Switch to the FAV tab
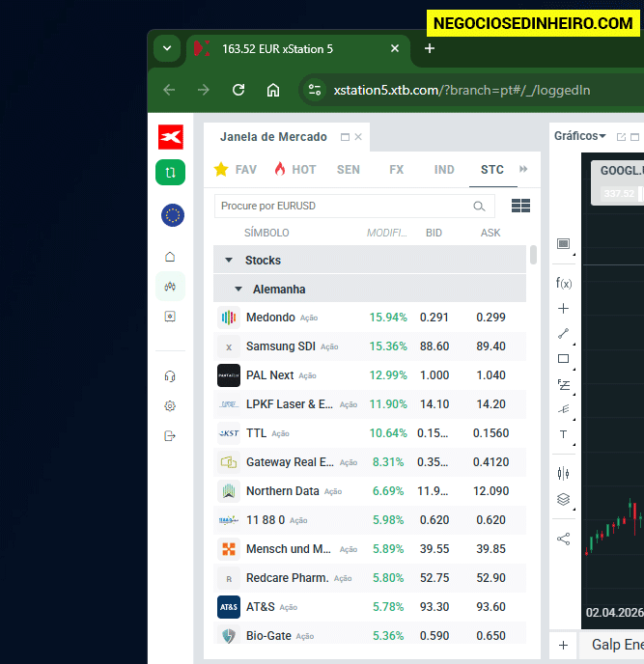This screenshot has height=664, width=644. coord(236,170)
